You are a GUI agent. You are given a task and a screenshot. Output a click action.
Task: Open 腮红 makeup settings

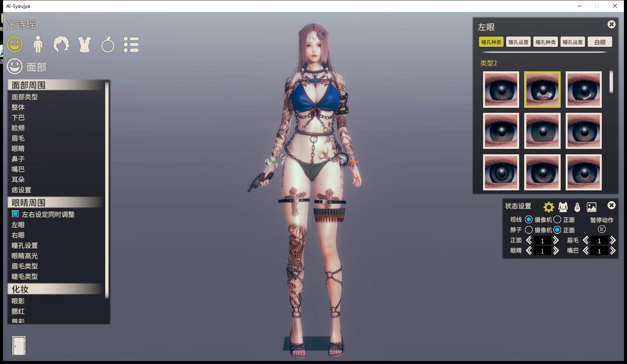18,311
